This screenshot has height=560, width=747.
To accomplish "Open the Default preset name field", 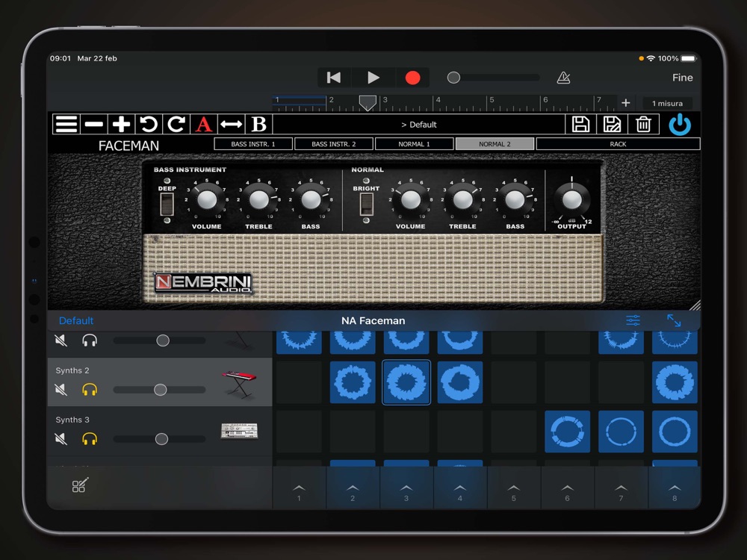I will pyautogui.click(x=419, y=124).
